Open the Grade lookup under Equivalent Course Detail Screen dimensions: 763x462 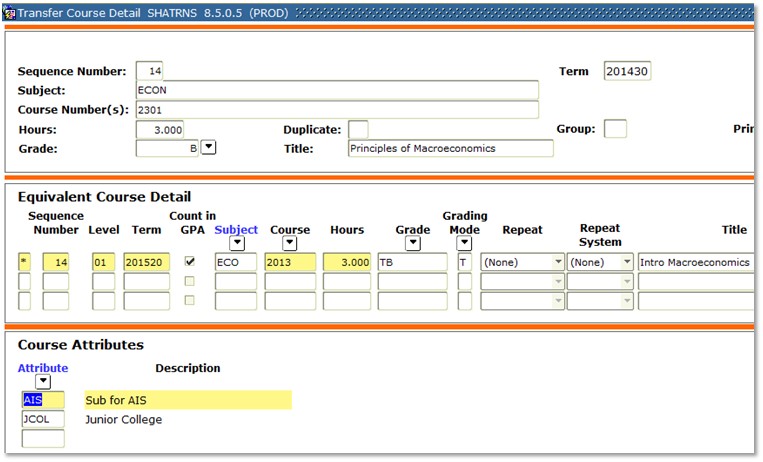(412, 244)
